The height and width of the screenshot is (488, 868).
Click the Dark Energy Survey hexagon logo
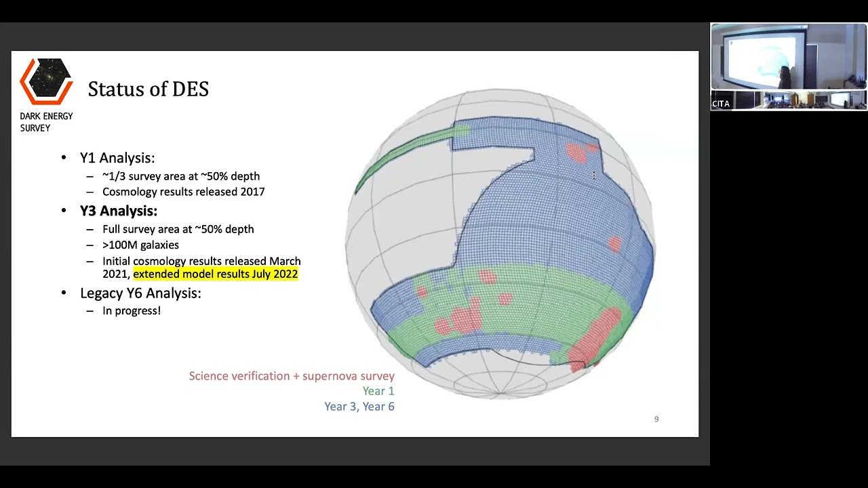tap(46, 81)
